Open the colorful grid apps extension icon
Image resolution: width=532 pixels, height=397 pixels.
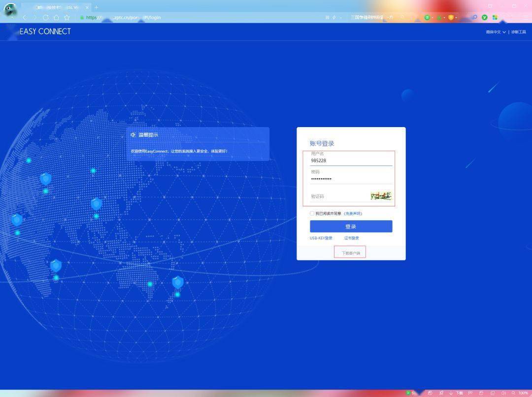point(495,17)
